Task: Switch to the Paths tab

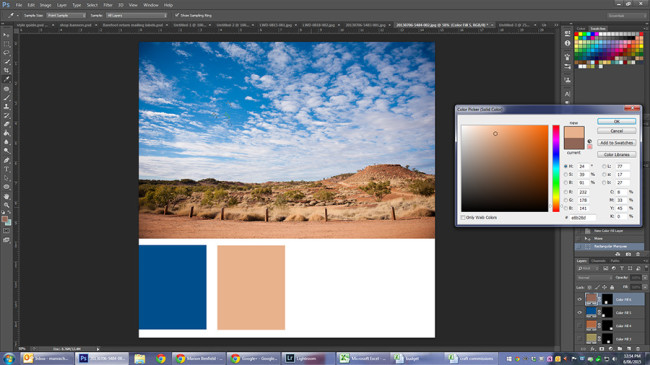Action: [615, 261]
